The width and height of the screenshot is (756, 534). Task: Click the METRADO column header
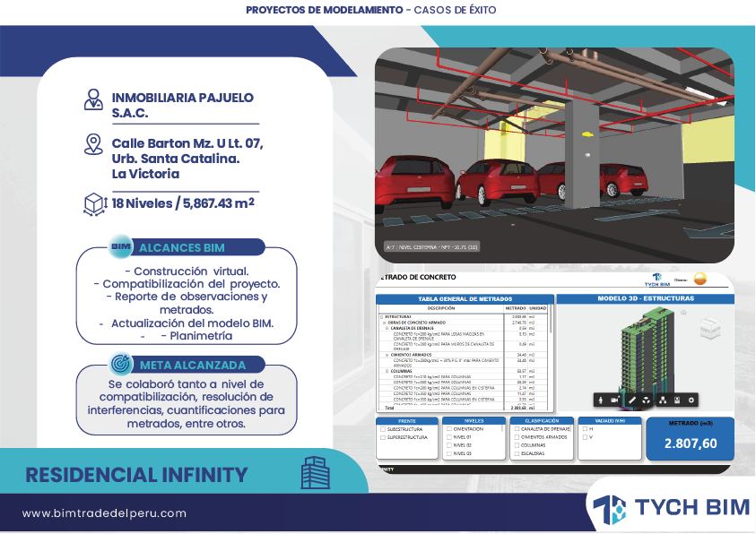tap(516, 308)
